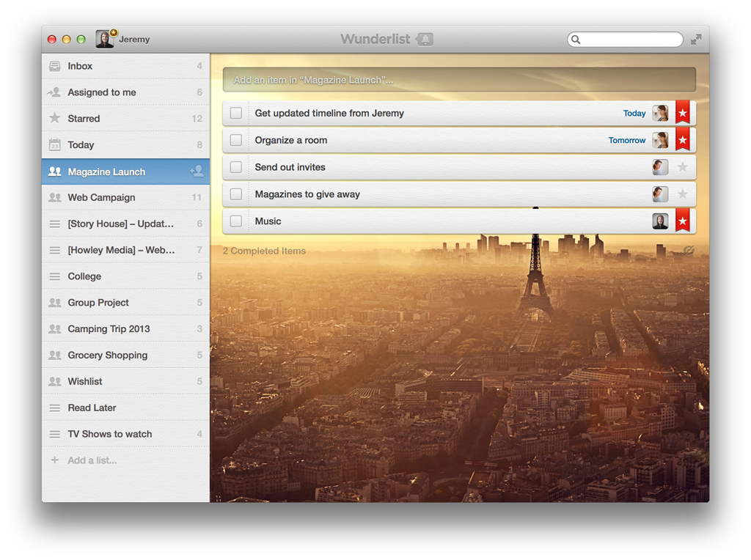Open the Jeremy account name menu
This screenshot has width=751, height=560.
[x=134, y=40]
